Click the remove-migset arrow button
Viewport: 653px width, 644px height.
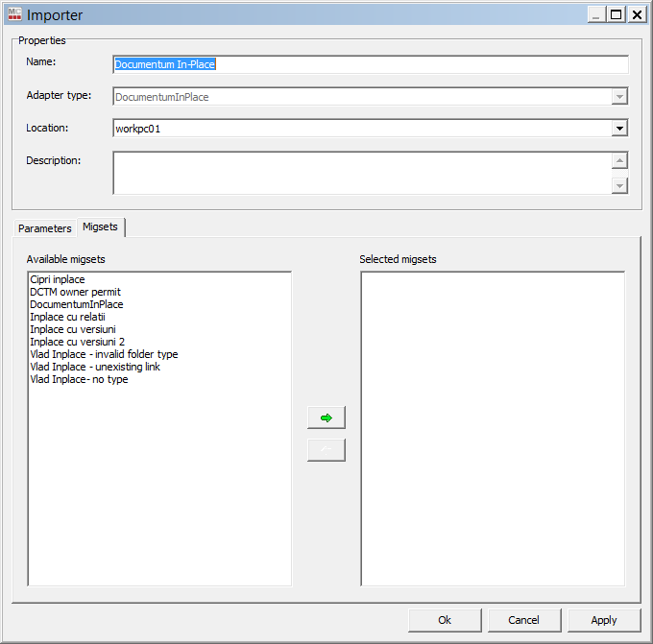point(326,450)
